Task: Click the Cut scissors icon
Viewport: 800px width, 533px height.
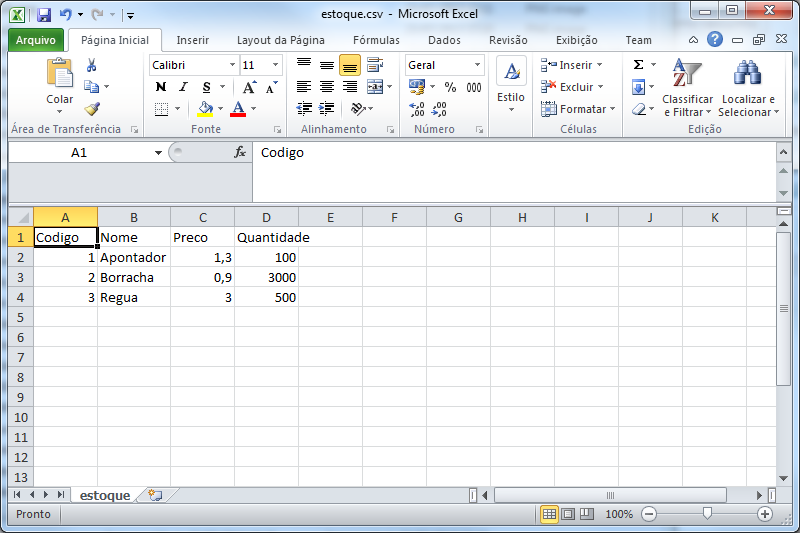Action: (x=92, y=65)
